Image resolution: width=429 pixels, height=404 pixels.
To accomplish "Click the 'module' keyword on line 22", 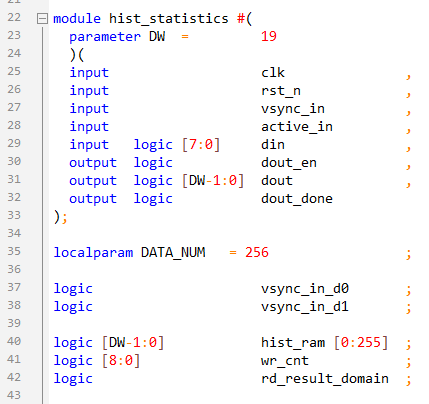I will 77,19.
